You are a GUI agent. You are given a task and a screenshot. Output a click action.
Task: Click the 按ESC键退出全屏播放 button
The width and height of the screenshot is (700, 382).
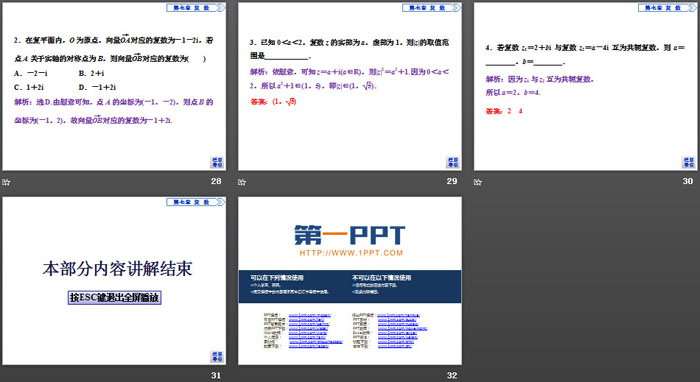point(114,298)
